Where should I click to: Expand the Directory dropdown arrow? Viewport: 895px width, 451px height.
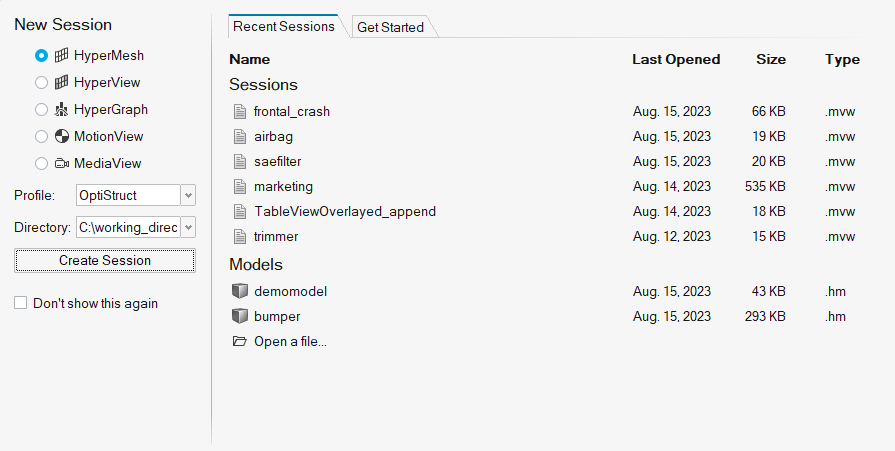[x=188, y=227]
